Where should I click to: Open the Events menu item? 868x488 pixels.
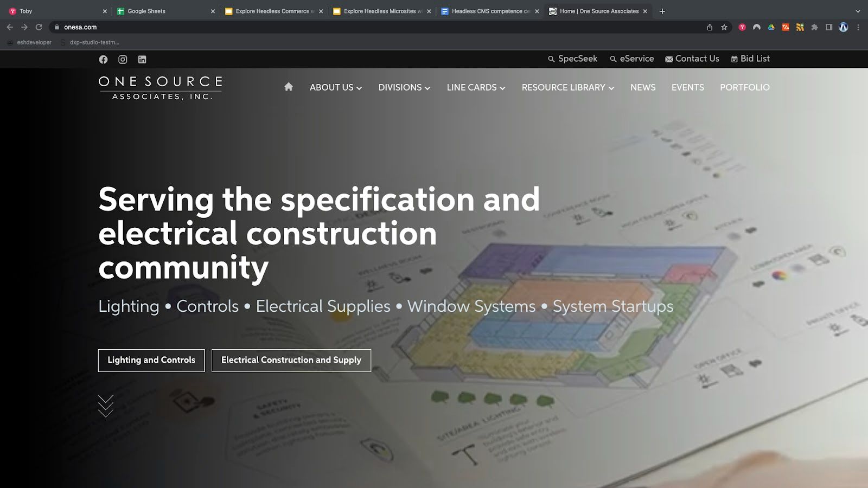pos(688,87)
